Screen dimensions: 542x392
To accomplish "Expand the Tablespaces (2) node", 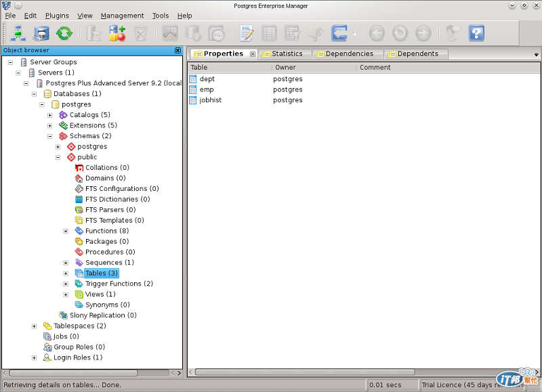I will coord(34,326).
